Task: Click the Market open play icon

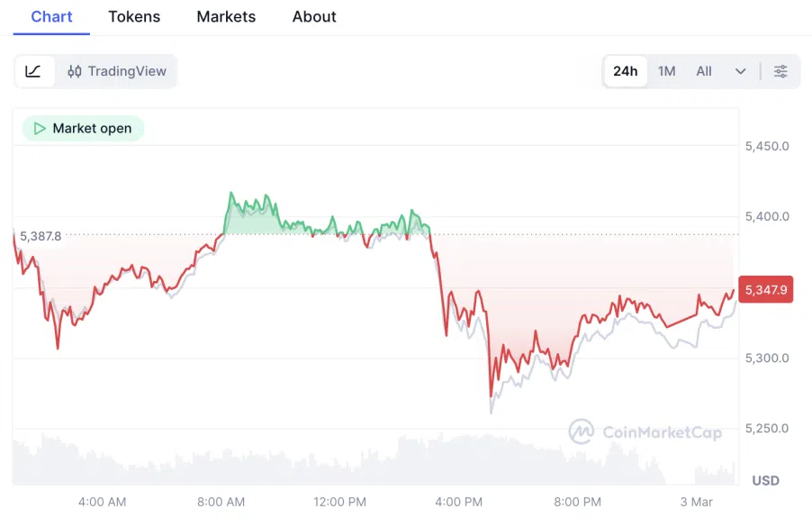Action: tap(39, 128)
